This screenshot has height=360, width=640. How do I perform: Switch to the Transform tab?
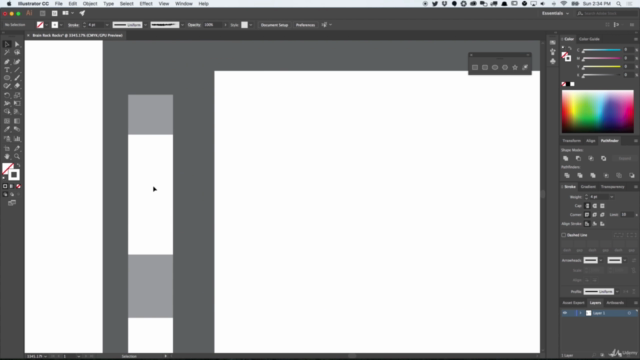571,141
